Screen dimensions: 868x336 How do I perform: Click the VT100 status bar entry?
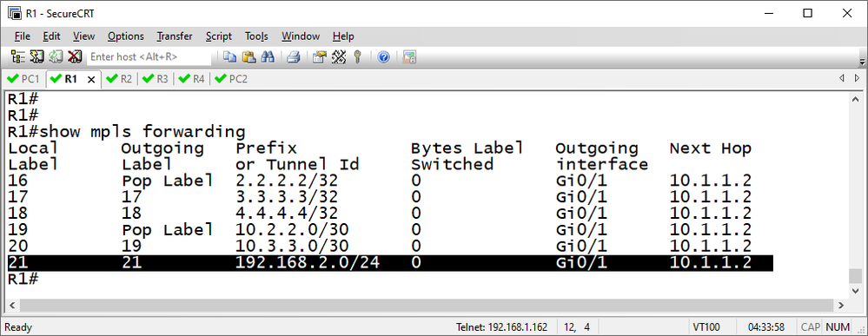click(706, 327)
